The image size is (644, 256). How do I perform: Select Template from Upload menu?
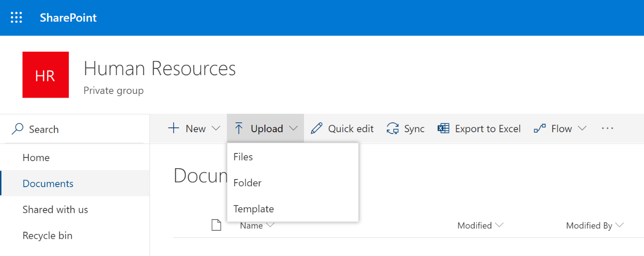293,209
